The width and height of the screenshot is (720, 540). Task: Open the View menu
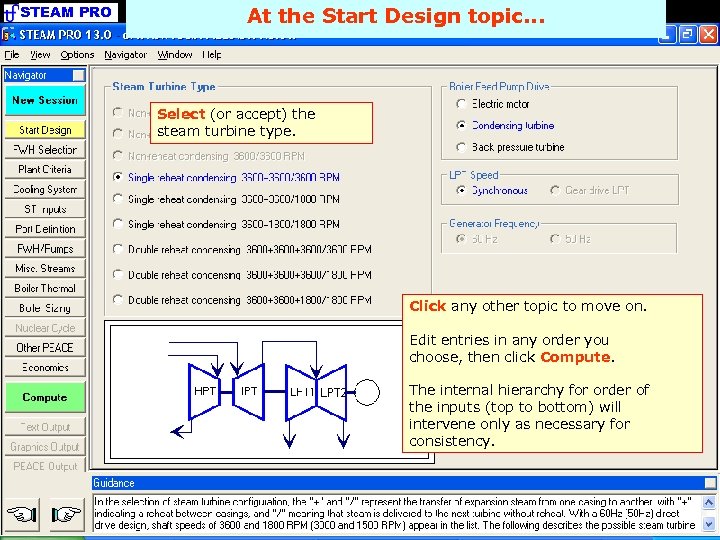click(40, 55)
